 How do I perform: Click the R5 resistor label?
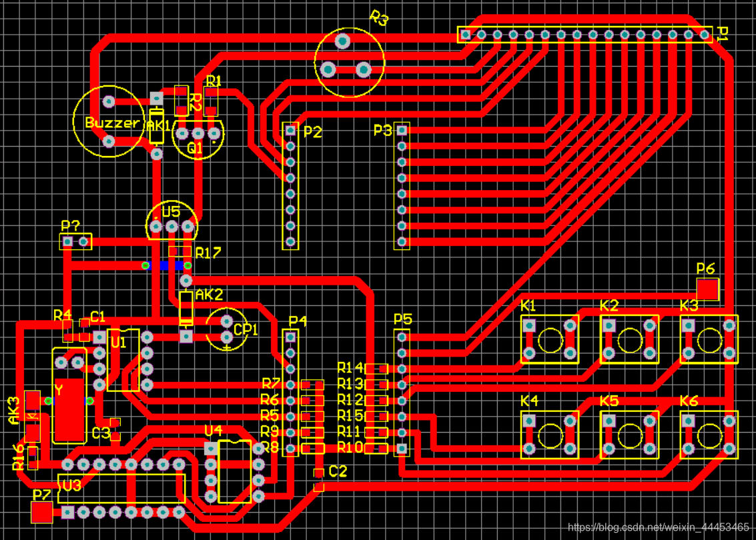click(x=270, y=415)
